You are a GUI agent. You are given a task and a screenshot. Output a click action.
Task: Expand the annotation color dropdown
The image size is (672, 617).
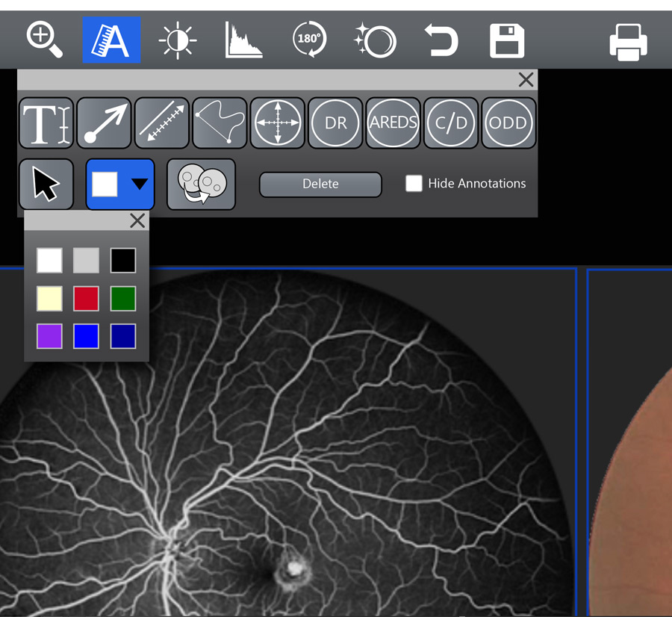(139, 185)
